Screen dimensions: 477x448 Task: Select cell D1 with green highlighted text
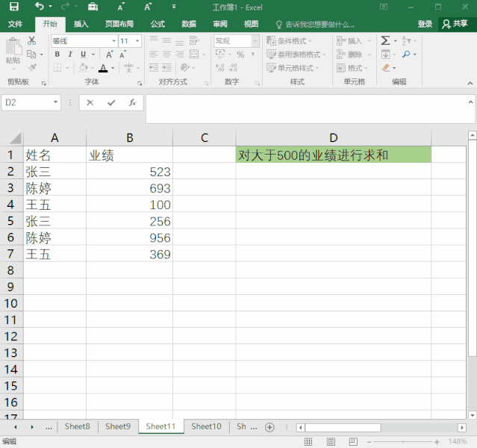(333, 155)
